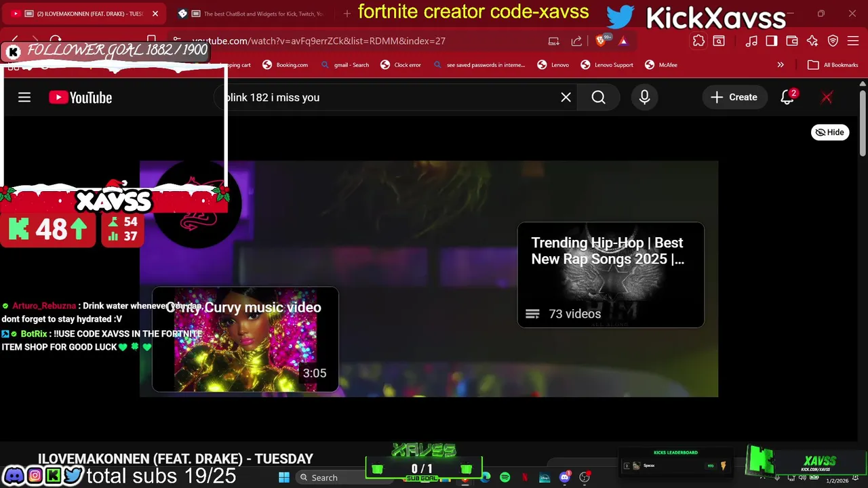Image resolution: width=868 pixels, height=488 pixels.
Task: Open Trending Hip-Hop playlist card
Action: pyautogui.click(x=610, y=274)
